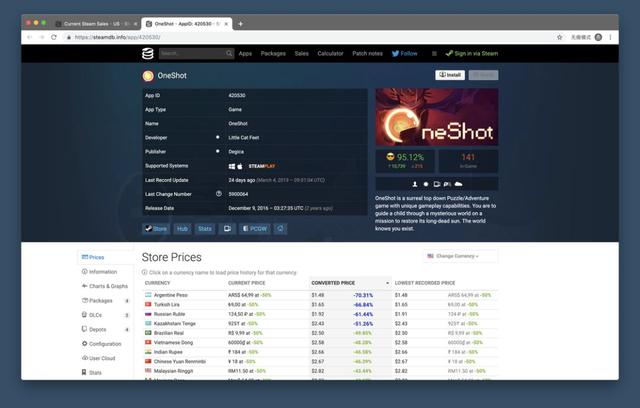Click the Install button

click(450, 75)
